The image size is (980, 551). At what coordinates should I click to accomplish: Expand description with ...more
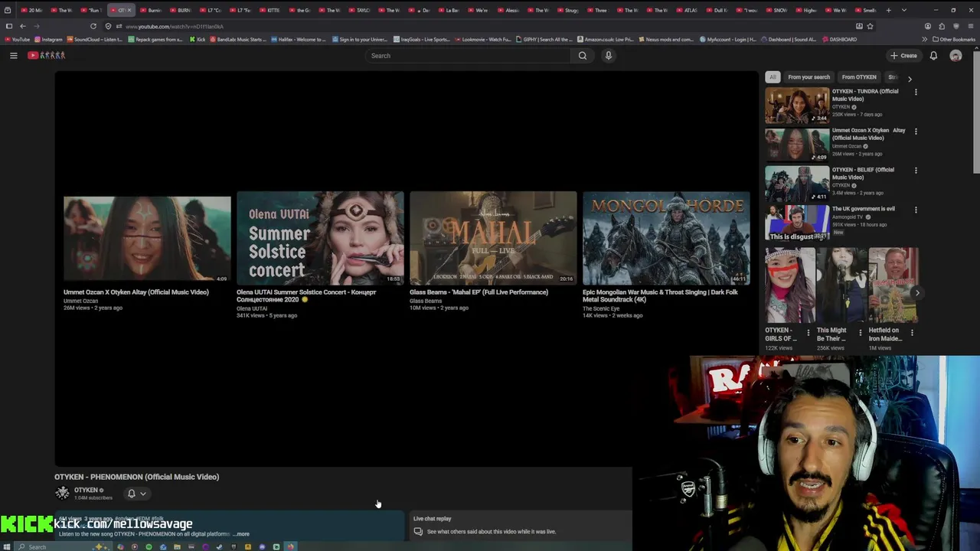click(x=241, y=534)
